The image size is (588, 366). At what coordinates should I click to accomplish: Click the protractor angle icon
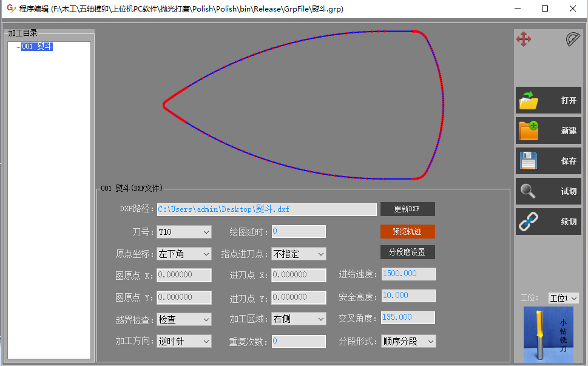(x=572, y=40)
